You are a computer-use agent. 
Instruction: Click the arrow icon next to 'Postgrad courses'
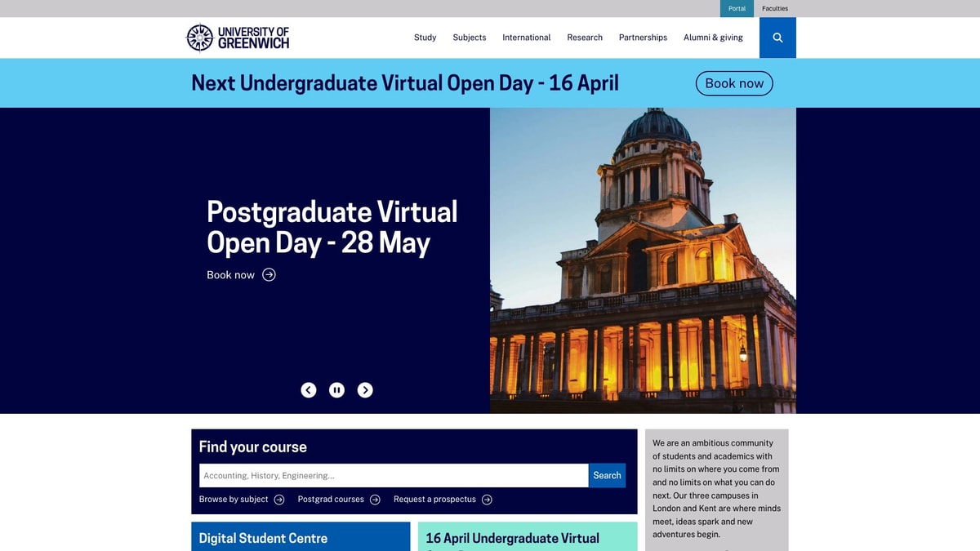(375, 500)
